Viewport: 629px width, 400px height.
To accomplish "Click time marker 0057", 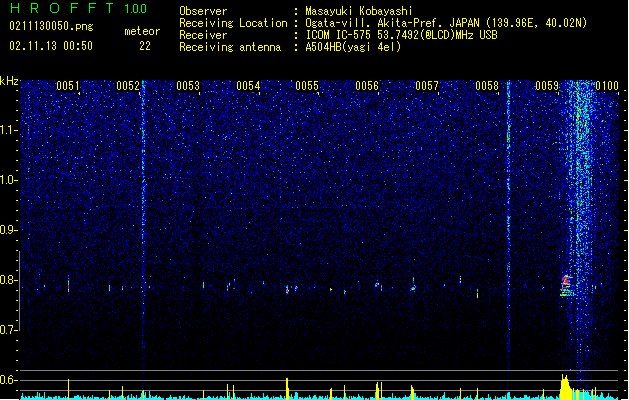I will (x=427, y=86).
